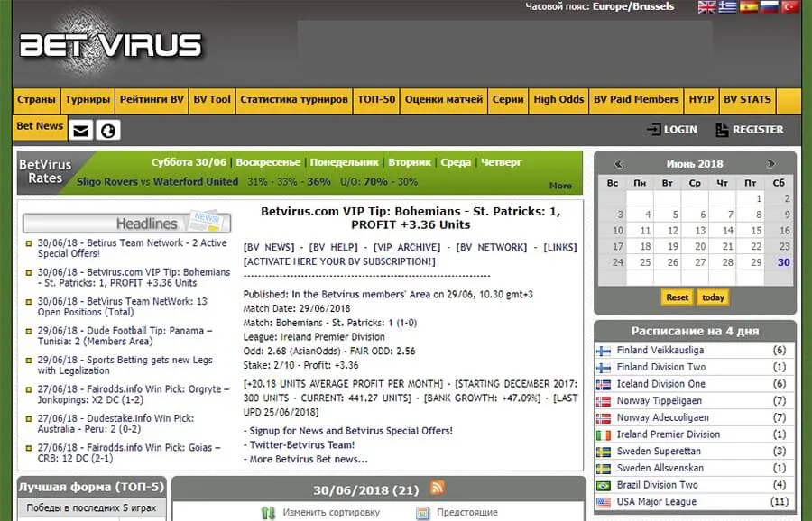Select date 30 in the calendar

tap(783, 262)
